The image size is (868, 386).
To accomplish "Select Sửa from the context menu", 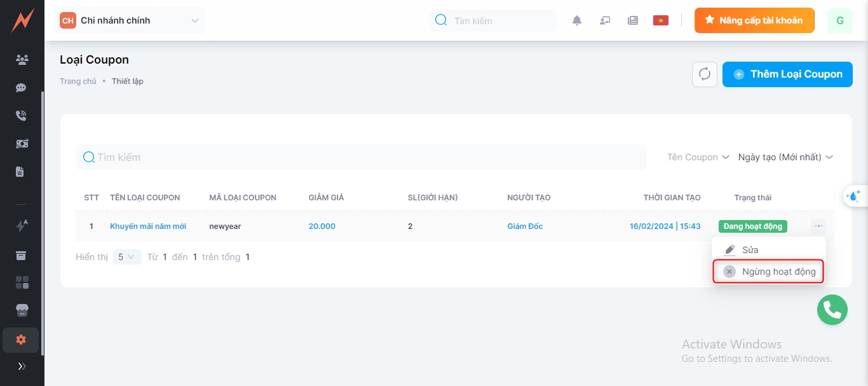I will point(750,250).
